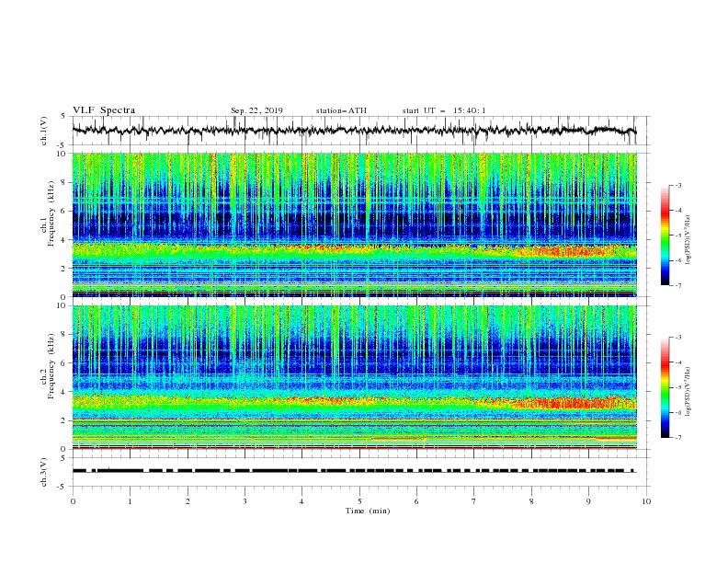Click the "5" upper tick on ch.1(V) axis

tap(63, 116)
